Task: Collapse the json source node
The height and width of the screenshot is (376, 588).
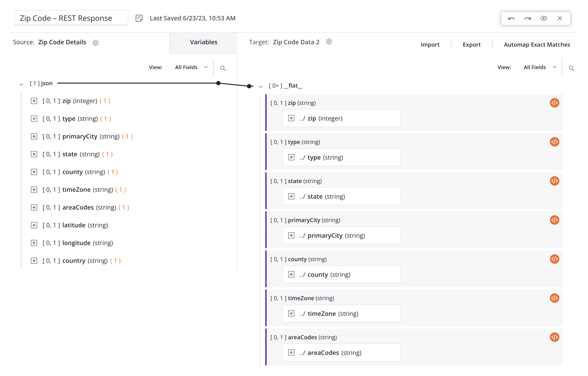Action: (21, 84)
